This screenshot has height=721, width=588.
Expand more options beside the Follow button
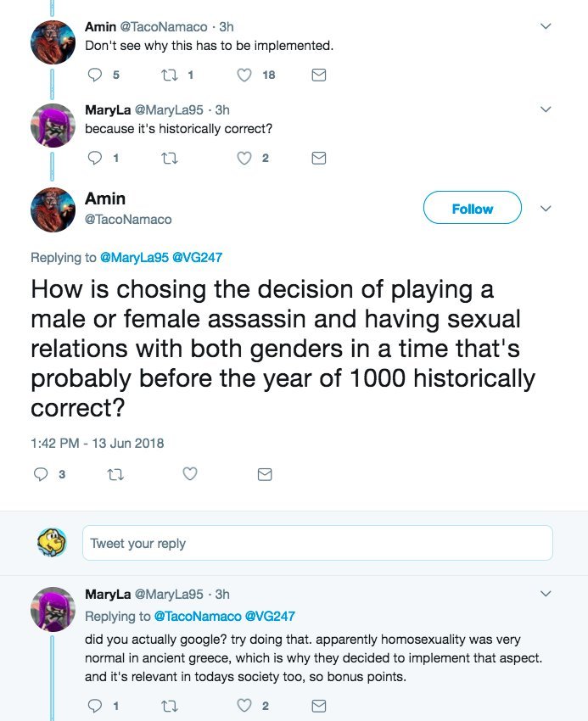pyautogui.click(x=546, y=209)
